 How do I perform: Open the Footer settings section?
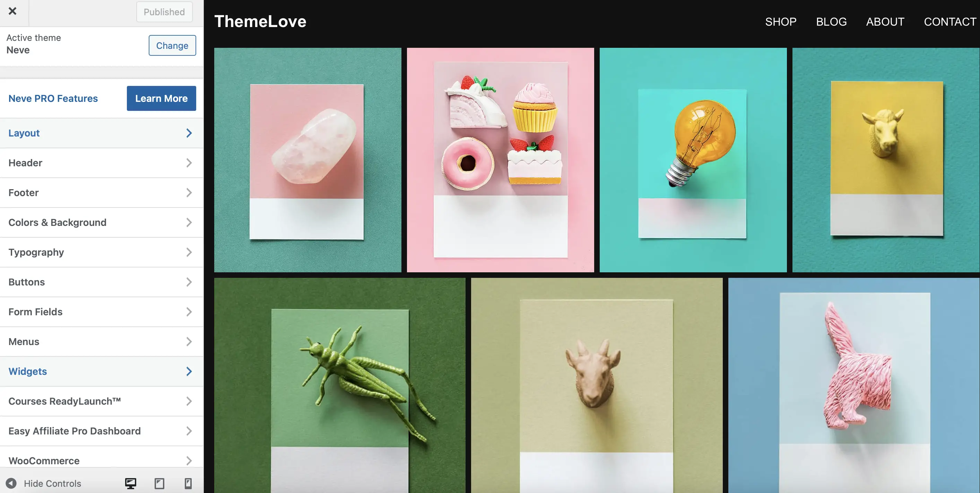pyautogui.click(x=101, y=192)
